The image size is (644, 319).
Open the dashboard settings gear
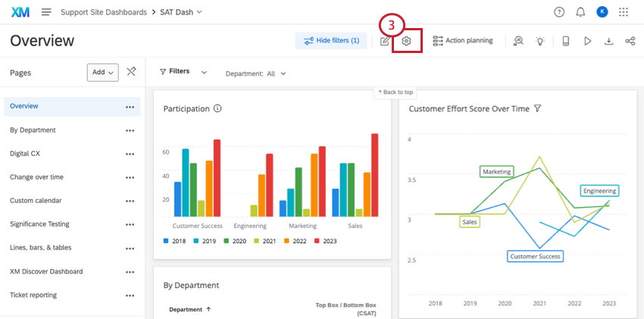click(407, 41)
